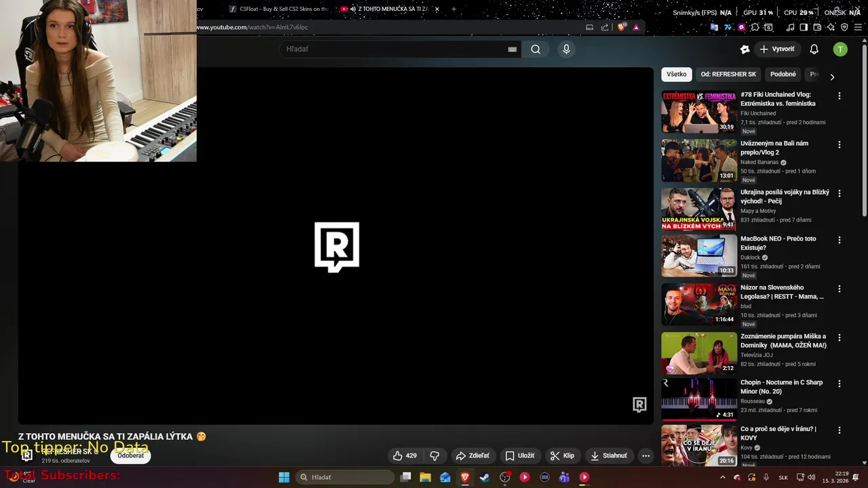Open the green T account avatar menu
Viewport: 868px width, 488px height.
coord(840,49)
